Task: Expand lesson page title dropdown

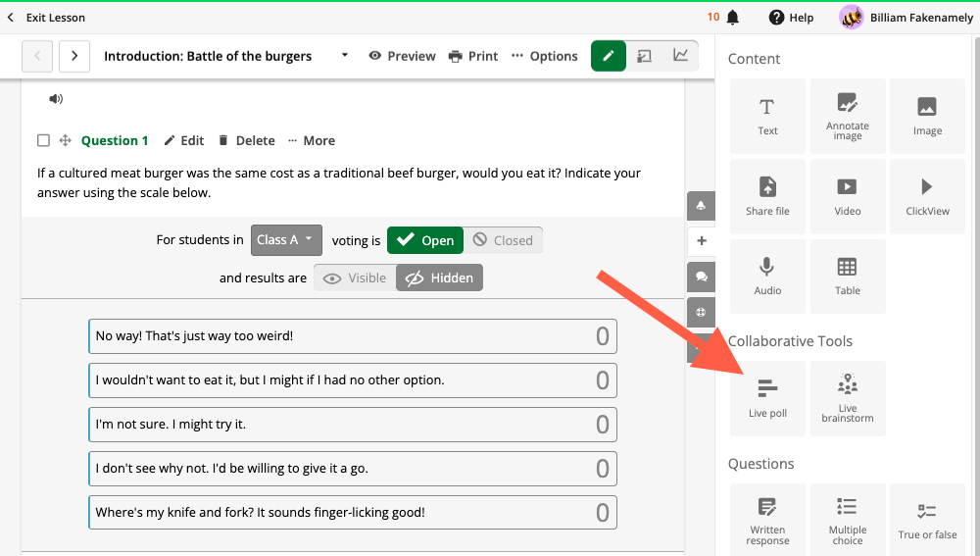Action: pos(344,55)
